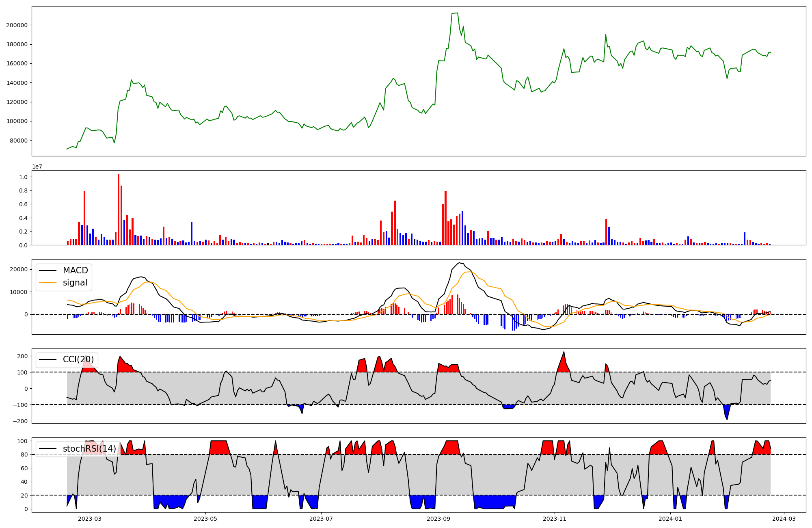
Task: Click the 100 tick on stochRSI axis
Action: click(23, 441)
